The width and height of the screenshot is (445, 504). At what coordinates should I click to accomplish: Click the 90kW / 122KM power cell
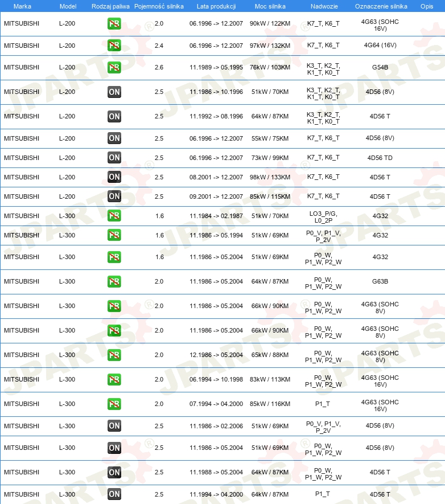coord(270,23)
